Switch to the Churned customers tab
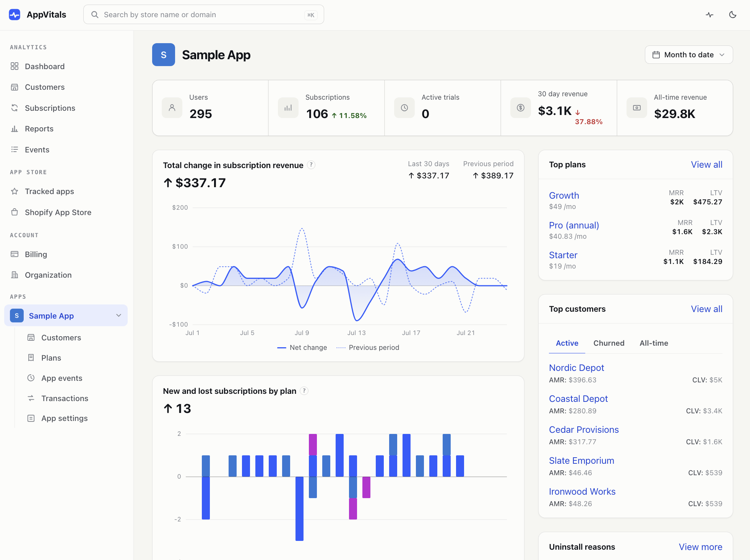This screenshot has height=560, width=750. 609,343
